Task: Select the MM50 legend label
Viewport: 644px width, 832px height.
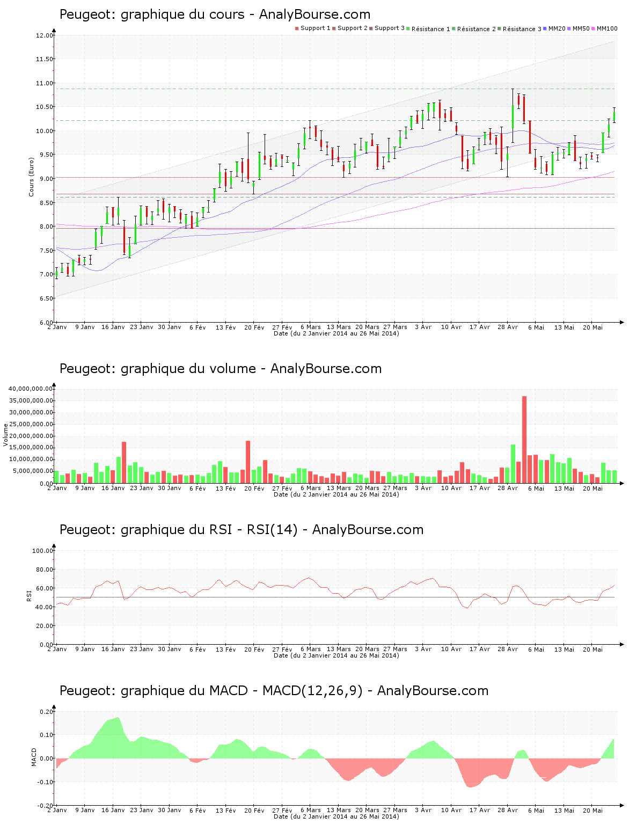Action: point(581,28)
